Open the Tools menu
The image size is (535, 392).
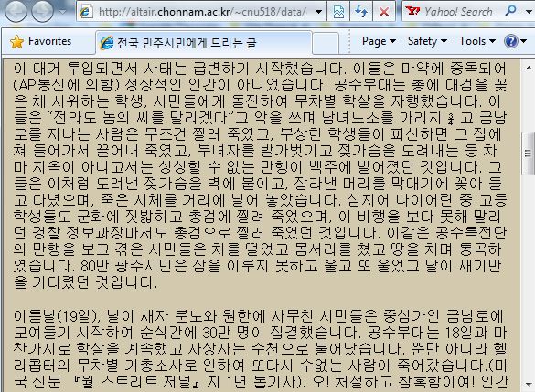(477, 41)
